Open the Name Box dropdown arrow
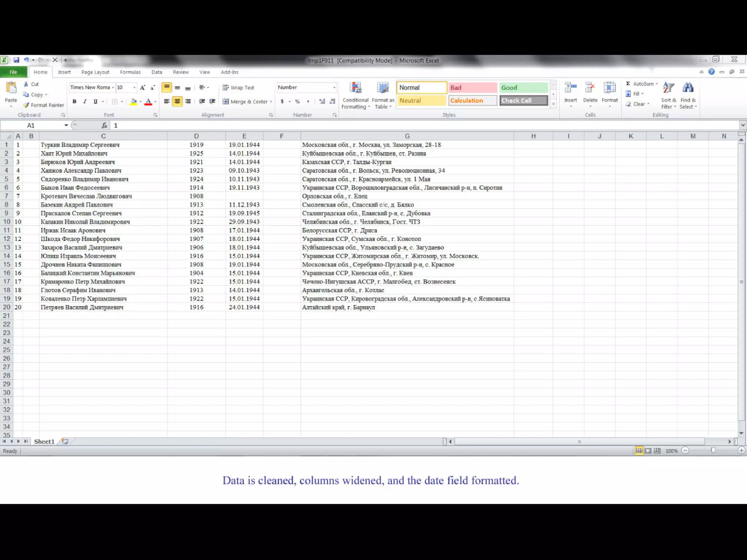 [x=66, y=125]
